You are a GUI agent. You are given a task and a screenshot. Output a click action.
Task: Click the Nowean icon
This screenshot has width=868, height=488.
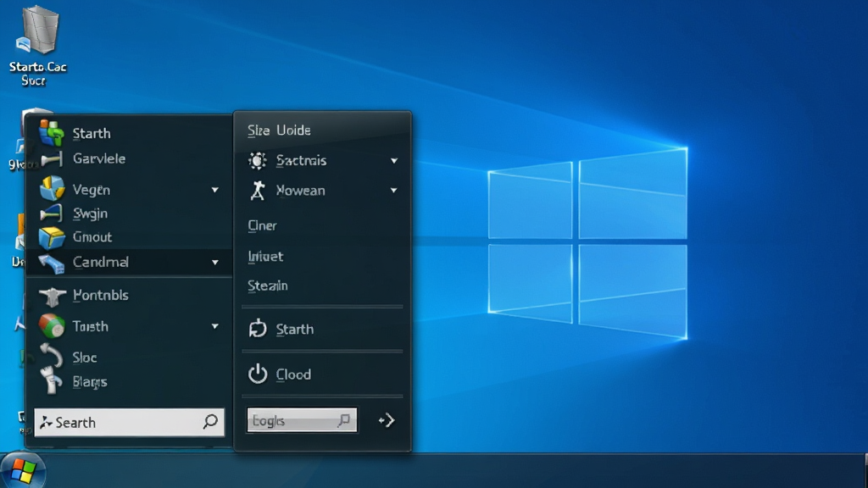click(258, 191)
